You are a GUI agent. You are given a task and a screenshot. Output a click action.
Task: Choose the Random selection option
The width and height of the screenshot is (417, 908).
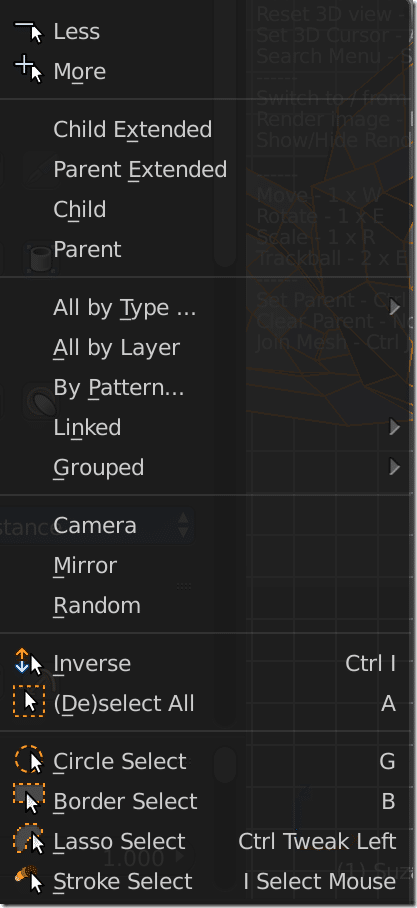(x=97, y=606)
